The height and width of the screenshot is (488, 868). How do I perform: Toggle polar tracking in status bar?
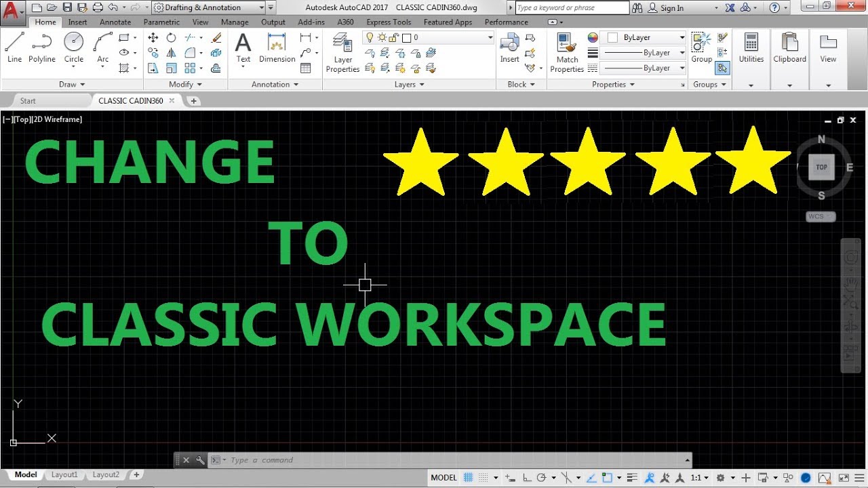(x=542, y=477)
